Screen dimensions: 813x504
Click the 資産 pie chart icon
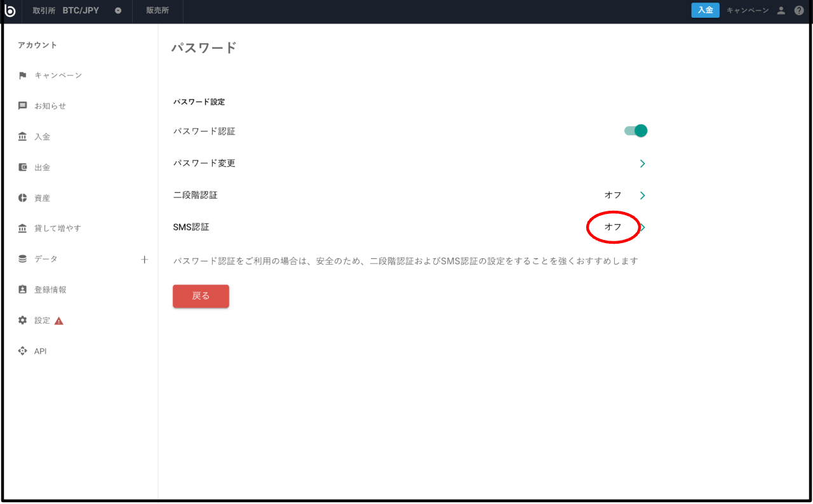23,198
